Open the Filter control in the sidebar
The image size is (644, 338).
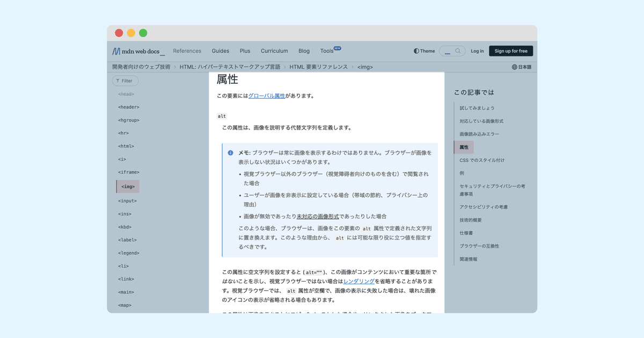click(125, 80)
